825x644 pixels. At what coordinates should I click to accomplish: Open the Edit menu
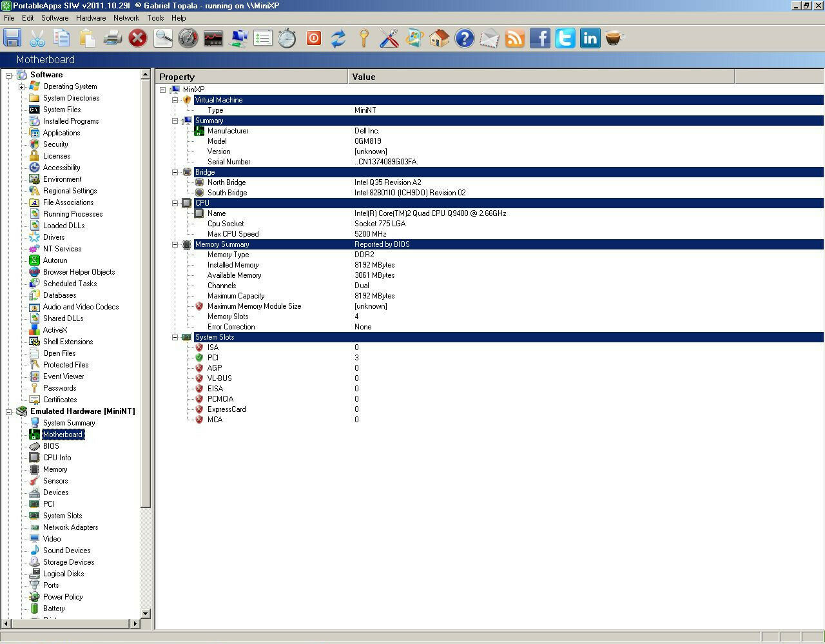pyautogui.click(x=28, y=18)
